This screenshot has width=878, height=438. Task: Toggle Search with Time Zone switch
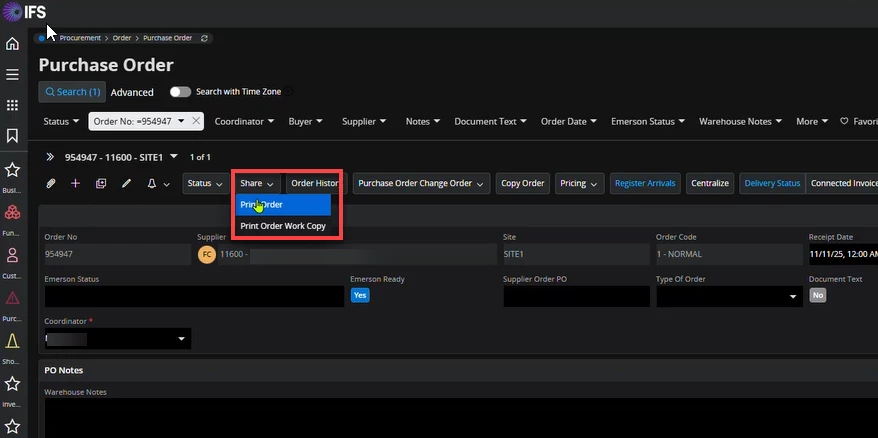(180, 92)
